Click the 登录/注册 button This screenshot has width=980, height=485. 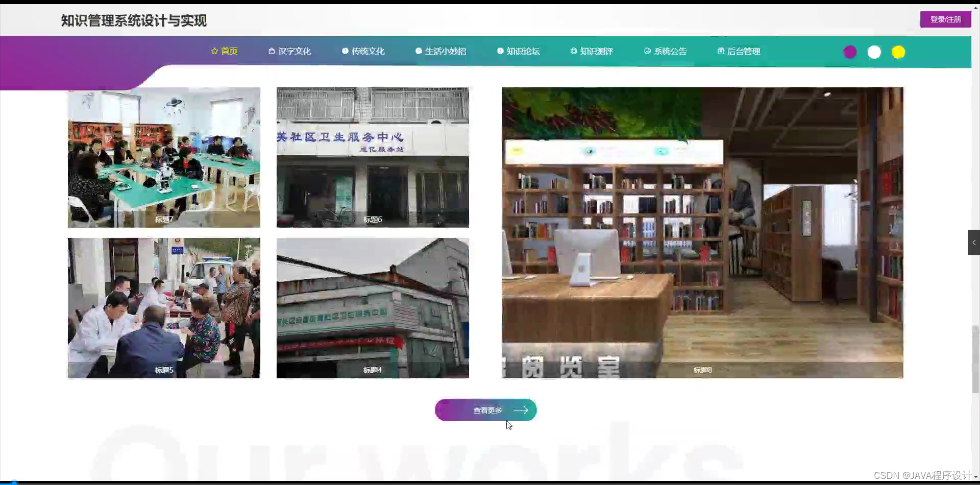click(945, 19)
